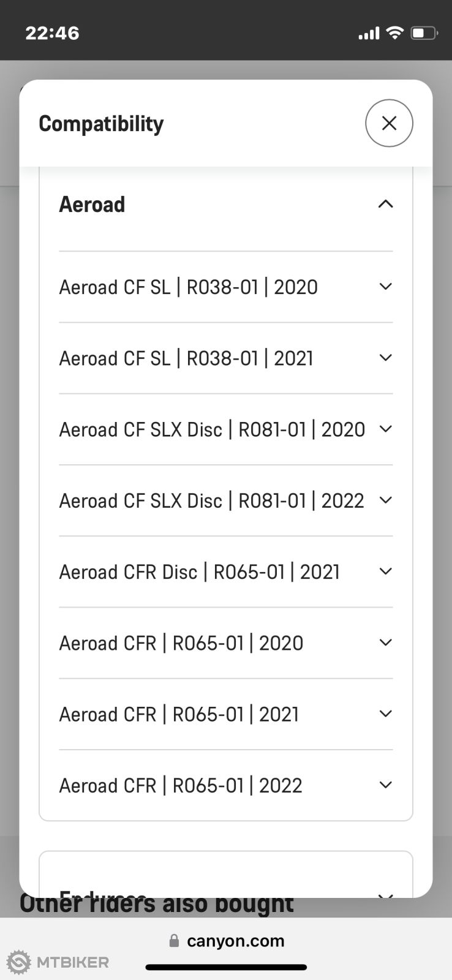This screenshot has height=980, width=452.
Task: Open the Aeroad CF SL 2020 row label
Action: tap(188, 287)
